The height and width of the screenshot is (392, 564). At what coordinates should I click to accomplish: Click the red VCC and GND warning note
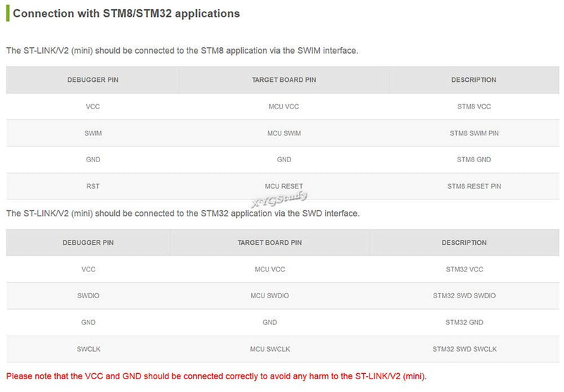coord(216,376)
